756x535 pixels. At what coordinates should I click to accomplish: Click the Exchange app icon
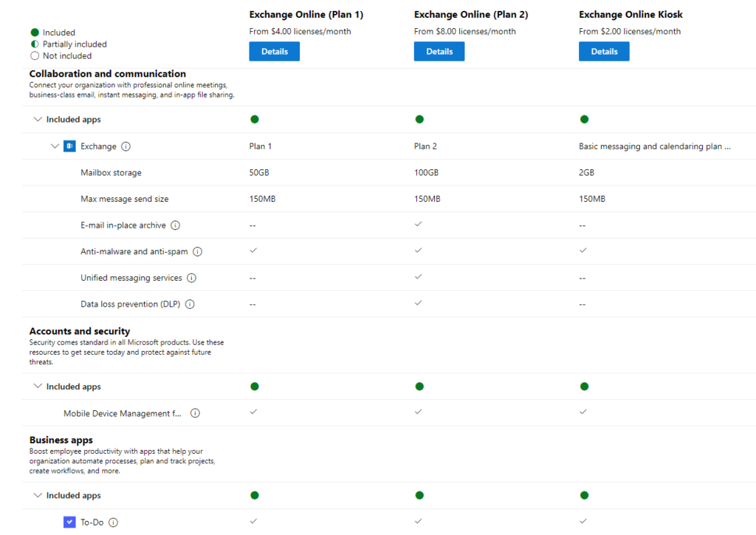coord(69,146)
